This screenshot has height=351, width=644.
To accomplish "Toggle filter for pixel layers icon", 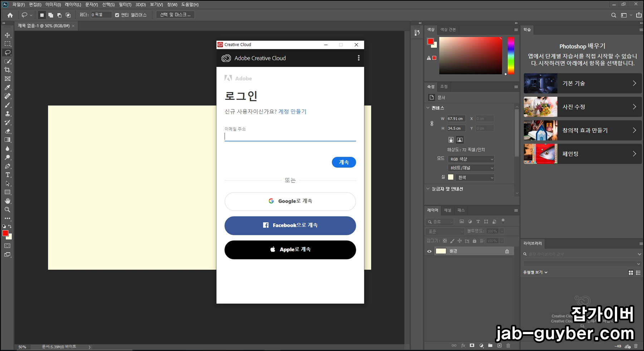I will point(462,222).
